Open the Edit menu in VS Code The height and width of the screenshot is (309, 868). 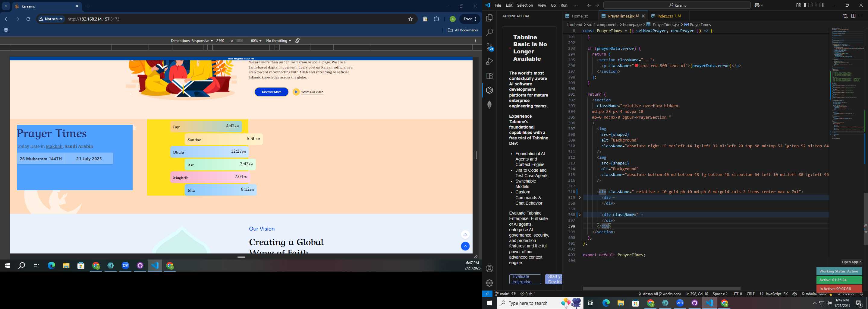[x=509, y=5]
